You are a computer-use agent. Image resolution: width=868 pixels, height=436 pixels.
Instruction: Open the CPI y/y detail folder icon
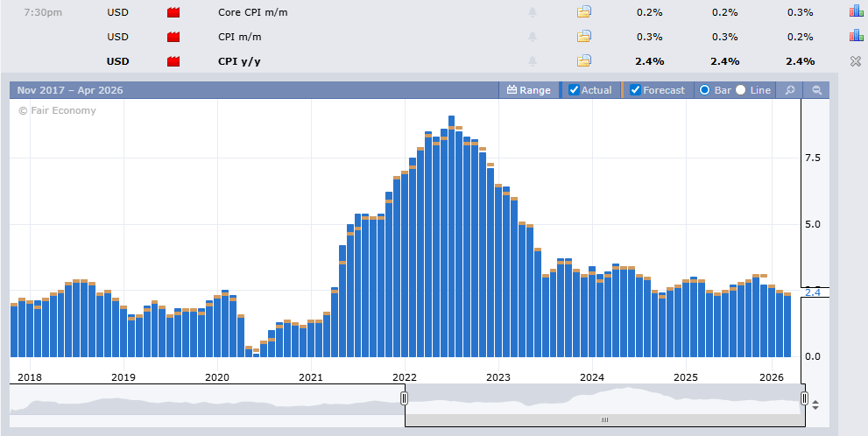tap(584, 60)
